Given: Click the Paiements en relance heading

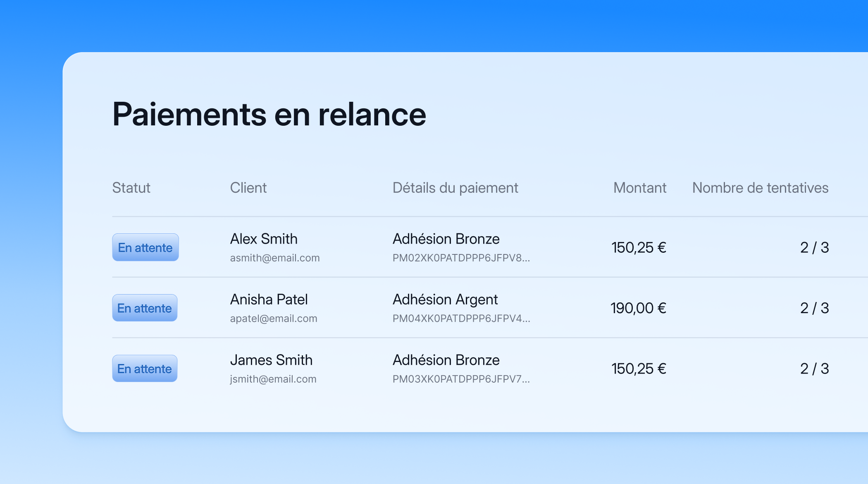Looking at the screenshot, I should [x=269, y=114].
